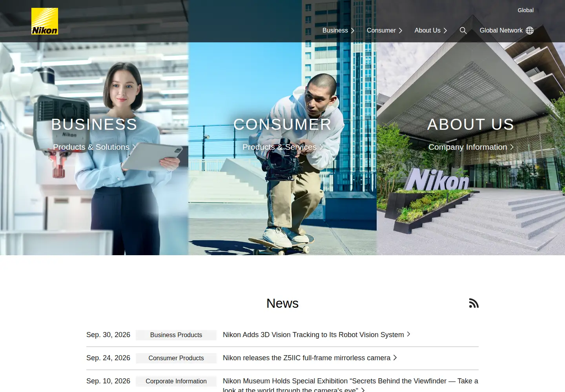Click the ABOUT US hero heading
This screenshot has width=565, height=392.
[x=471, y=124]
